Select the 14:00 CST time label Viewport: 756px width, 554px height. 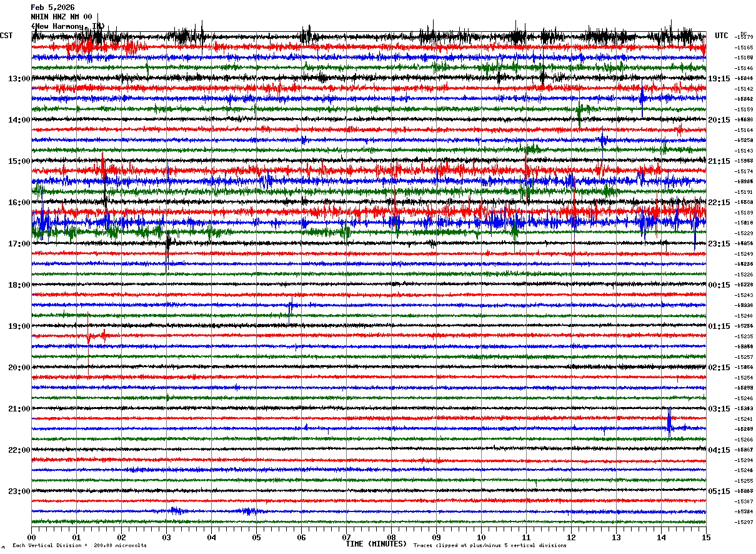pos(19,120)
